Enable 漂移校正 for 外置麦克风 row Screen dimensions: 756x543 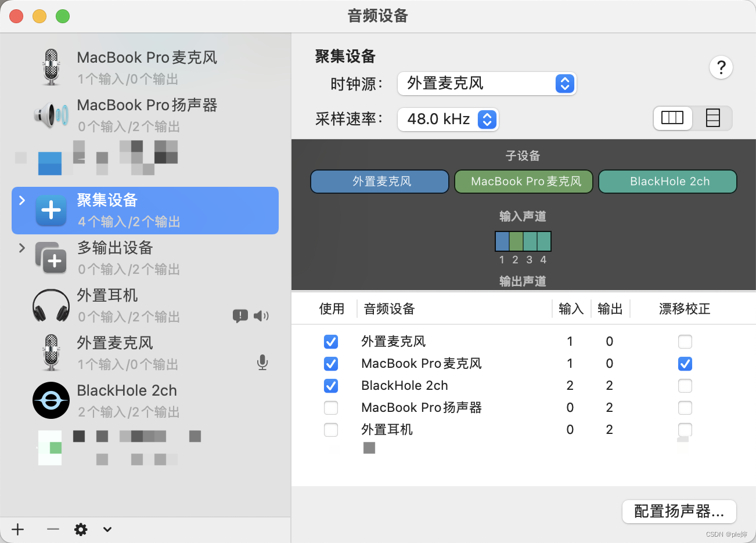[685, 342]
